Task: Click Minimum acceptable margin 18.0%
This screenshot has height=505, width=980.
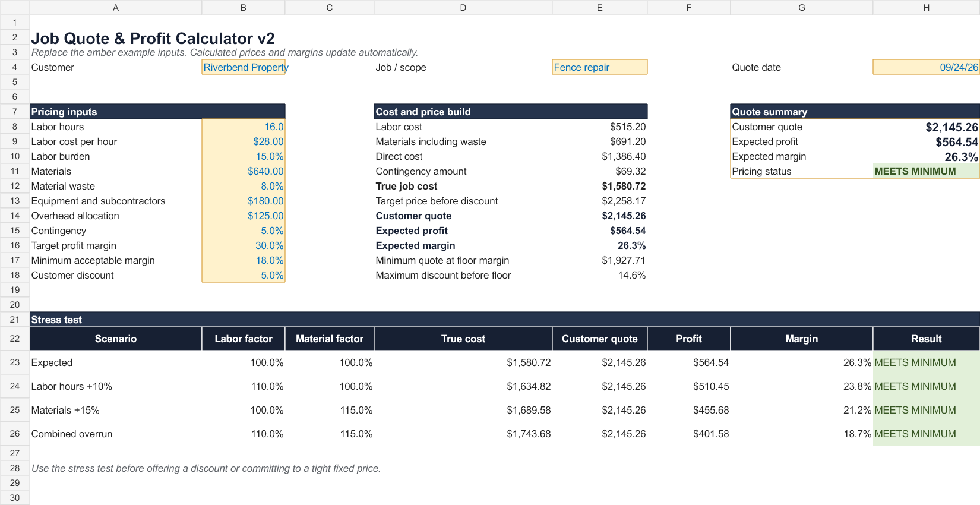Action: (x=244, y=260)
